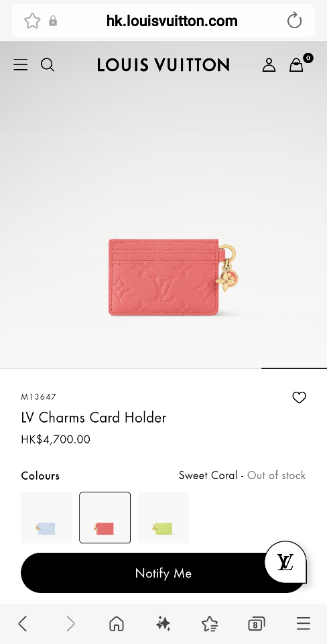Go back in browser

[23, 624]
